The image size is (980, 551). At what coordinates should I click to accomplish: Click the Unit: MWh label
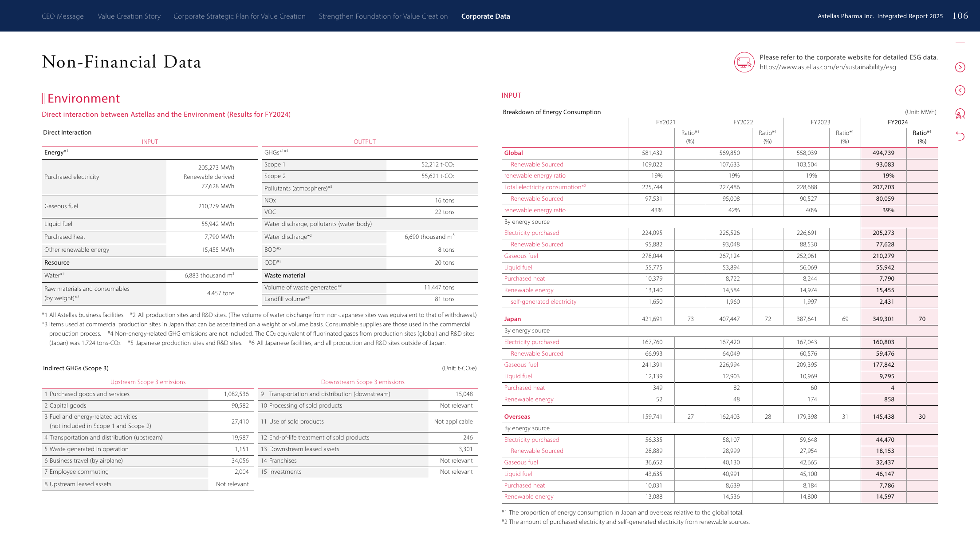click(x=921, y=112)
